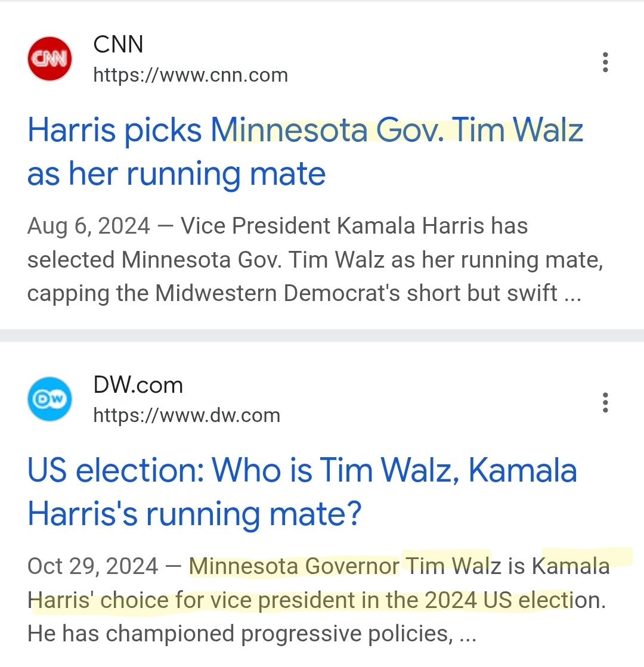Screen dimensions: 644x667
Task: Click the DW.com site name text
Action: tap(138, 385)
